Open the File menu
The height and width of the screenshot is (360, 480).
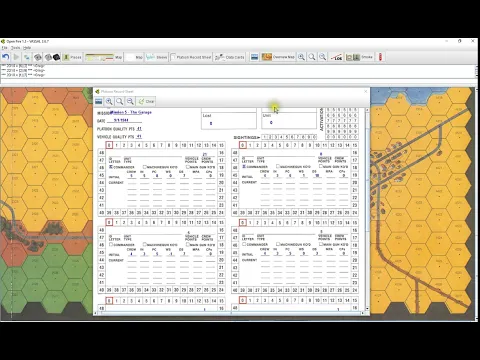[4, 48]
